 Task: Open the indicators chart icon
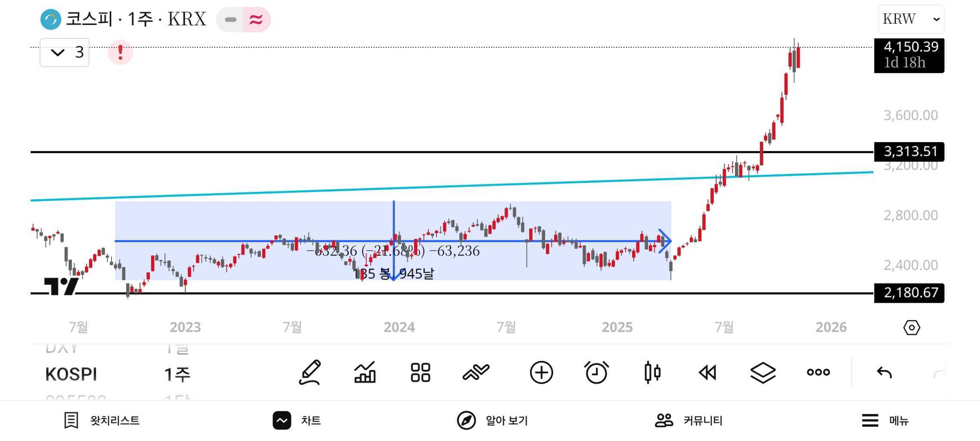click(365, 373)
